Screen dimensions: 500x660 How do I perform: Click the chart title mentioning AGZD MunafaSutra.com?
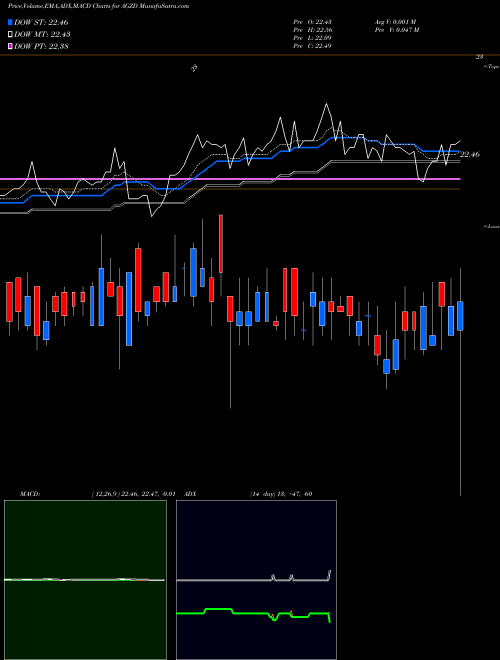(x=98, y=6)
